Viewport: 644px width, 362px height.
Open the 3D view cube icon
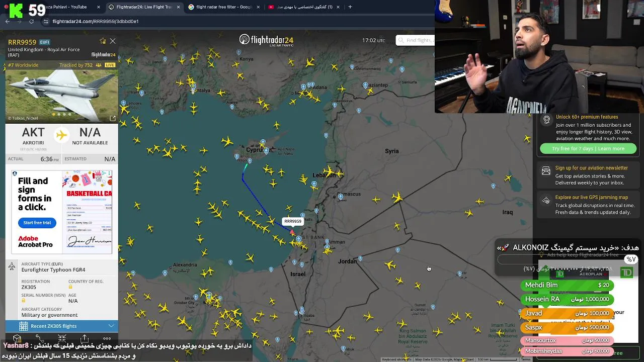[x=17, y=338]
